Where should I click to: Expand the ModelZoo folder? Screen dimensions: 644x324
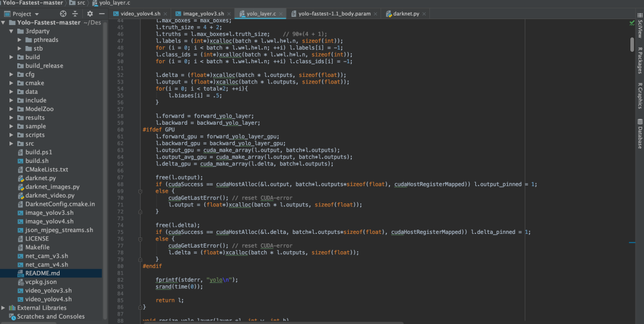tap(11, 109)
